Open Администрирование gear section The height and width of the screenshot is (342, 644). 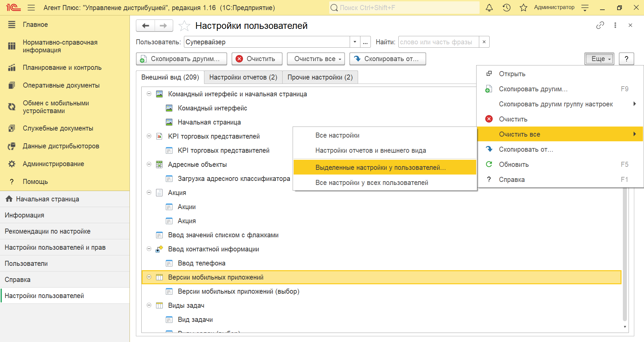tap(65, 164)
